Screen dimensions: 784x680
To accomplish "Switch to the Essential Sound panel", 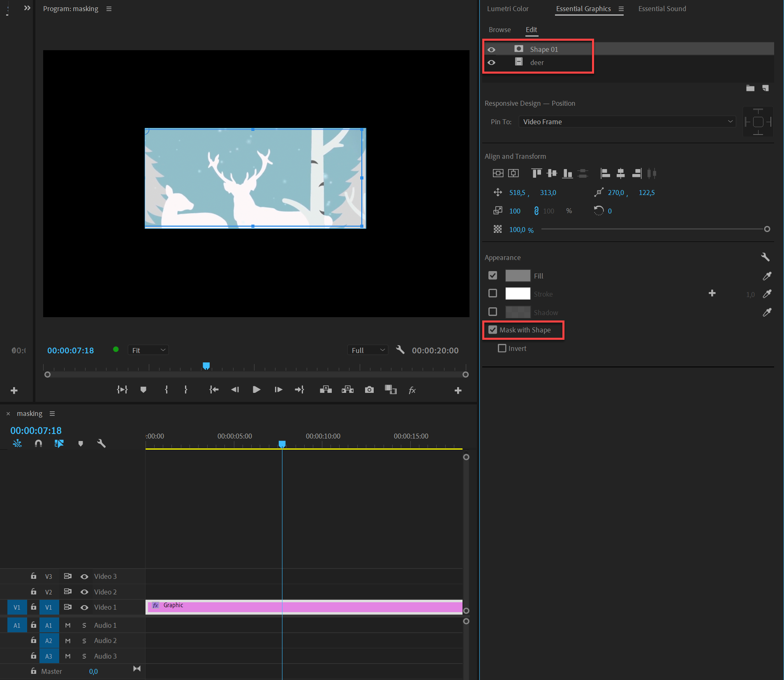I will 661,9.
